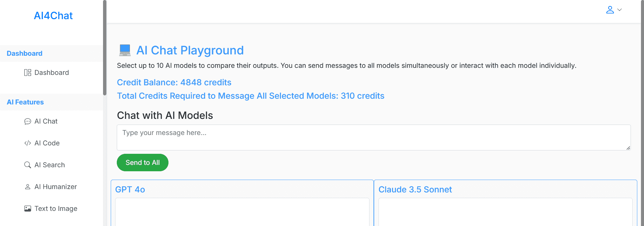Click the Dashboard section header
This screenshot has width=644, height=226.
[x=24, y=53]
